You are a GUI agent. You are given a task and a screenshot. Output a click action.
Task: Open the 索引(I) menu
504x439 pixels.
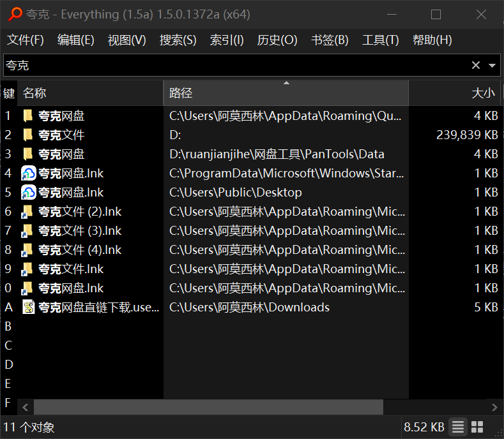(x=227, y=40)
